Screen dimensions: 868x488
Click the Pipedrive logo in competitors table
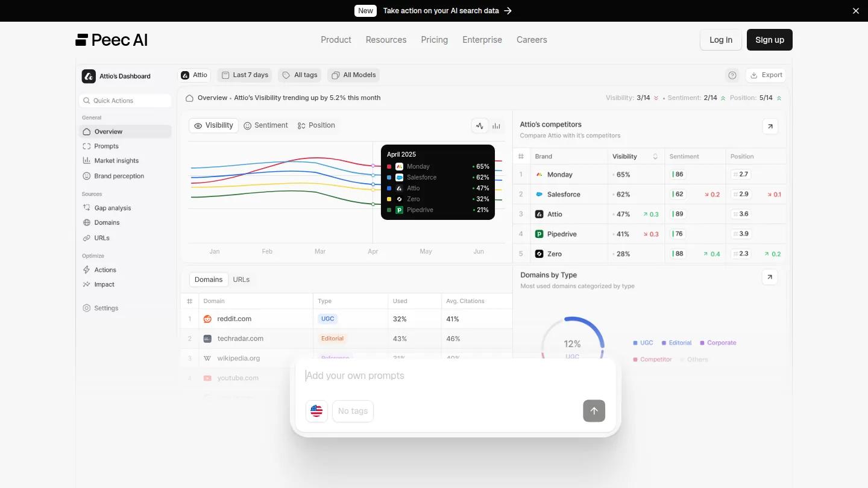539,234
